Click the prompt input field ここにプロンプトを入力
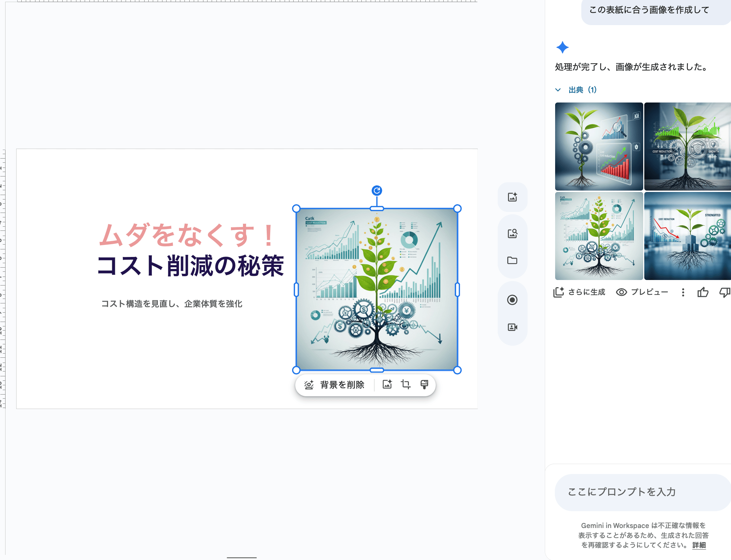The image size is (731, 560). [x=640, y=492]
